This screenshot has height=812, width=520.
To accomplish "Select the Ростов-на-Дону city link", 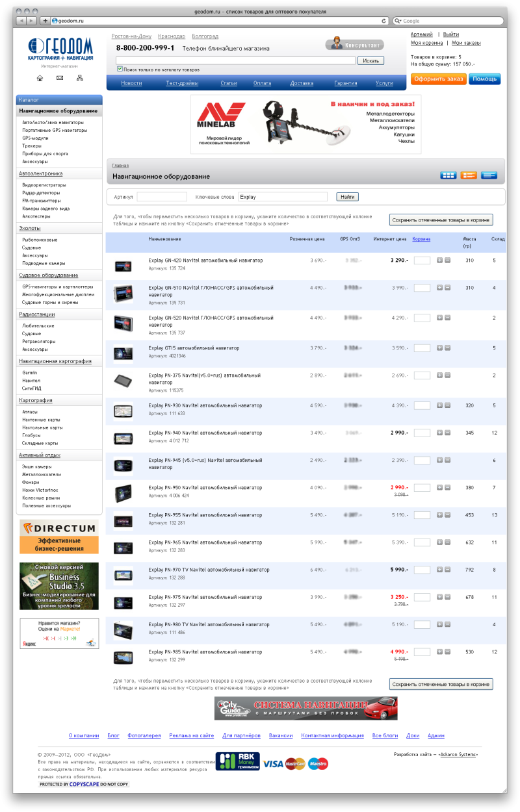I will pyautogui.click(x=131, y=36).
